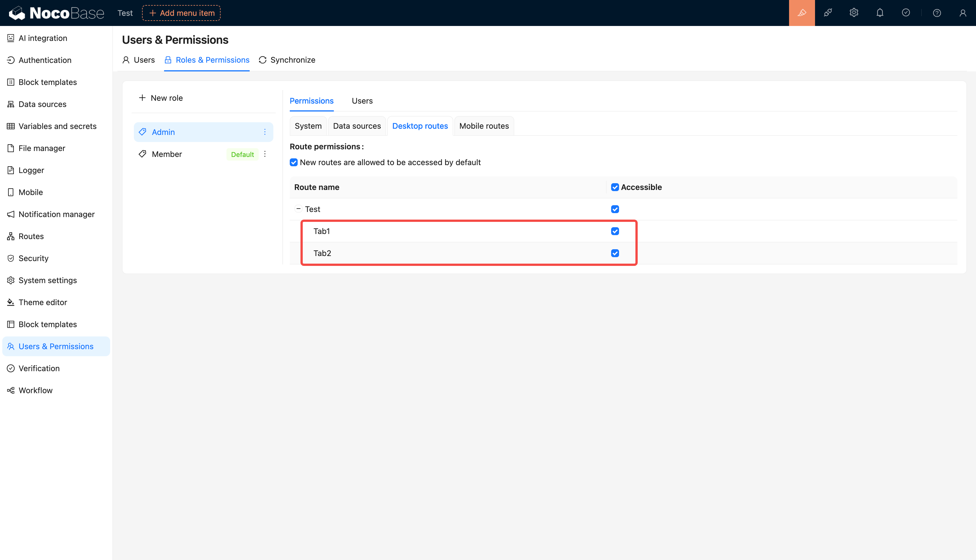Click the Admin role three-dot menu
This screenshot has height=560, width=976.
point(265,132)
